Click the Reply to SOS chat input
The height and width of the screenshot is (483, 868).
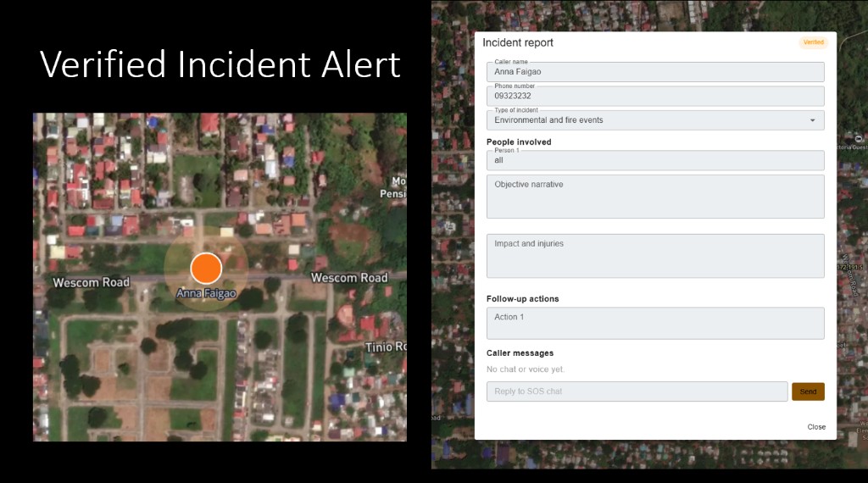click(x=637, y=391)
